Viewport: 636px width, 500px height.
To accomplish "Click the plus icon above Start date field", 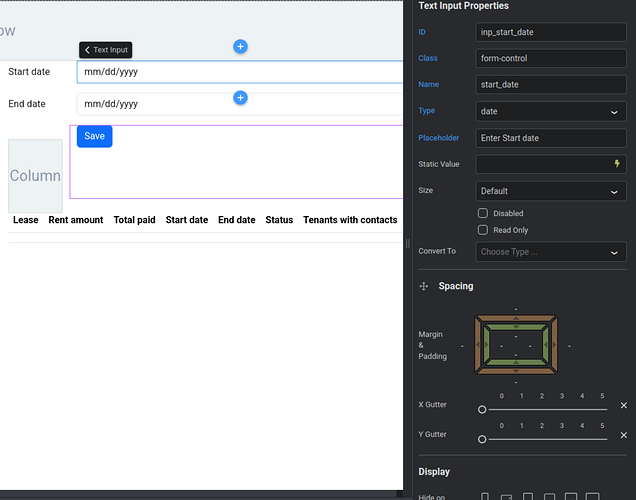I will pos(240,47).
